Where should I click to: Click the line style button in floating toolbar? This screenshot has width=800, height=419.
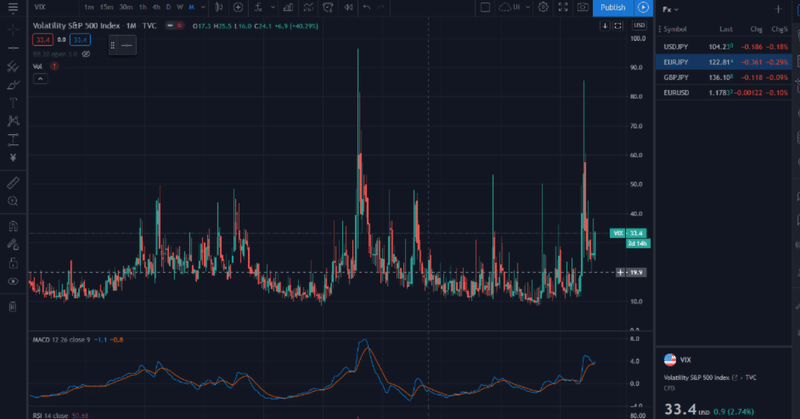coord(127,45)
